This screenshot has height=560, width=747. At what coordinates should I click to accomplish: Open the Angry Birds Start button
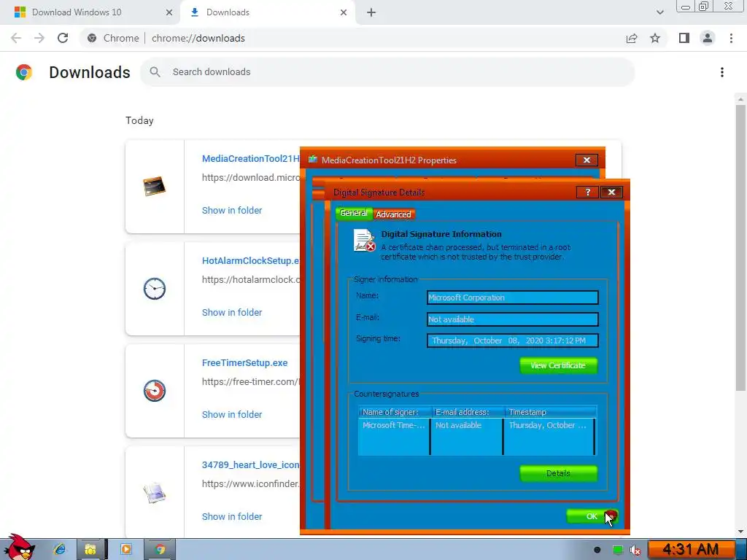(19, 547)
